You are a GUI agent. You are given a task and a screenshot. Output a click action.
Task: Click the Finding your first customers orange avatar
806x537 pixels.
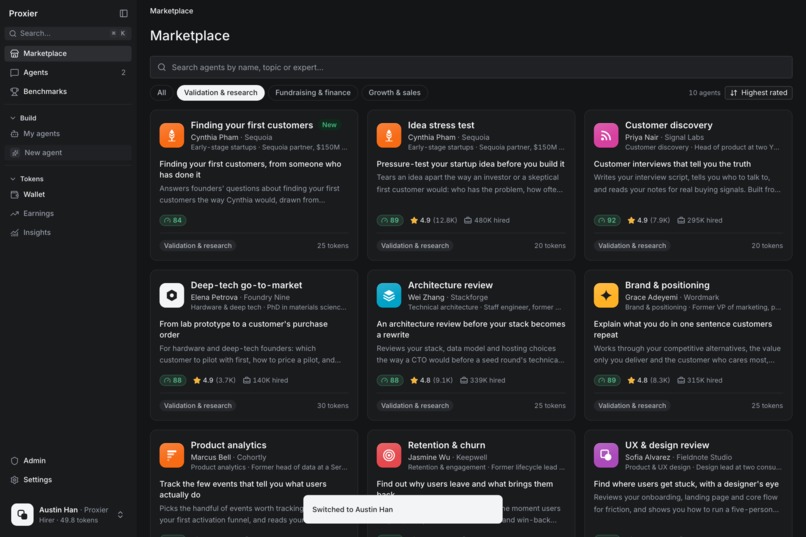(172, 135)
